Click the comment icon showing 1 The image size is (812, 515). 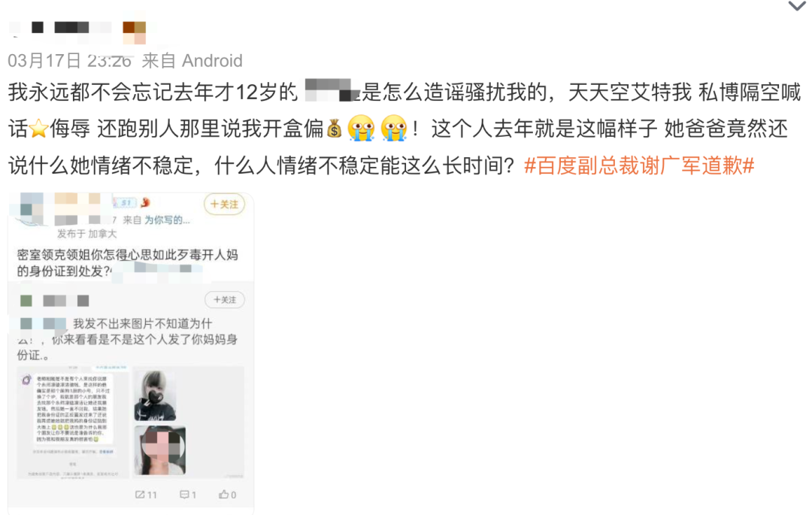pos(187,495)
